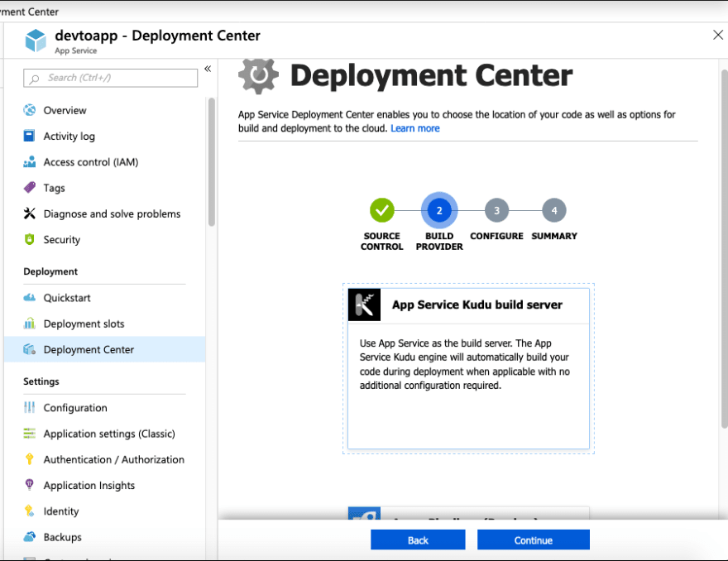Collapse the sidebar with double chevron
This screenshot has width=728, height=561.
click(208, 69)
